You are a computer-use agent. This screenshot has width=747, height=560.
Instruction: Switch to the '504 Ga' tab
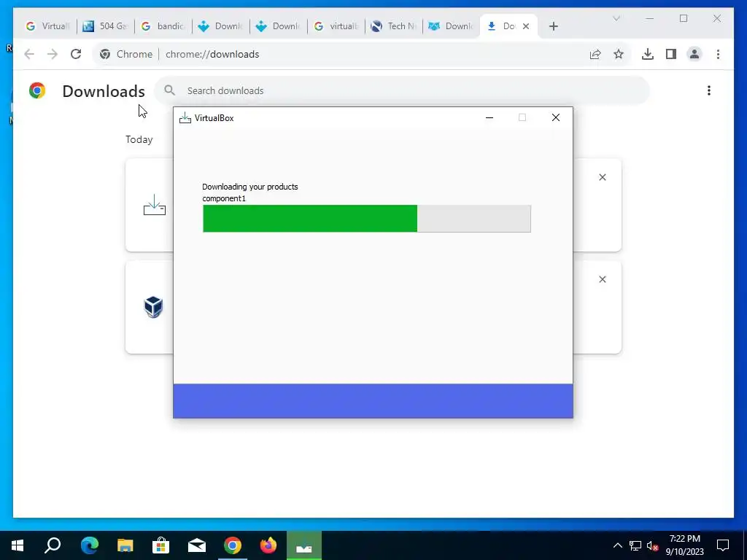105,26
